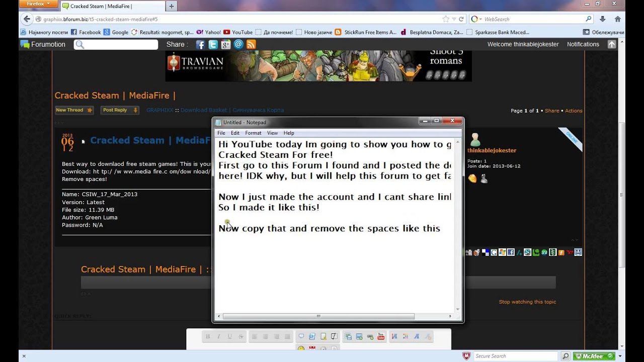Open Notepad's View menu
The width and height of the screenshot is (644, 362).
[x=272, y=133]
